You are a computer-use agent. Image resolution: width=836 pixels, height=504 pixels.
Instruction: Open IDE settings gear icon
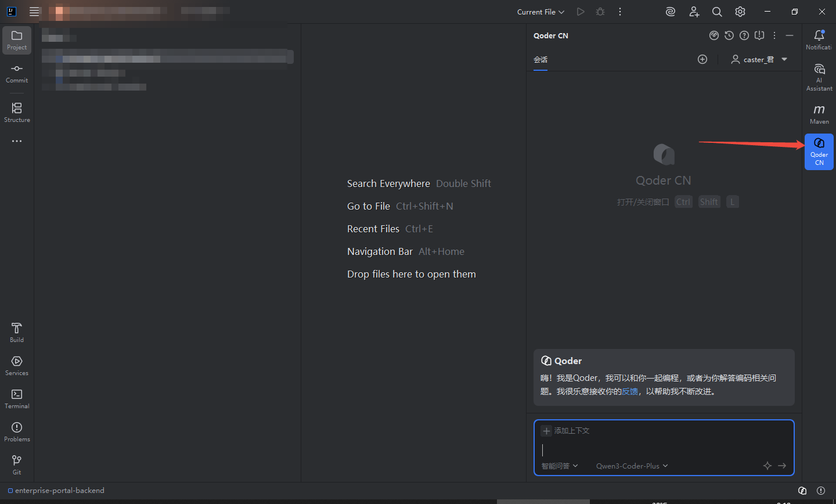pyautogui.click(x=740, y=12)
